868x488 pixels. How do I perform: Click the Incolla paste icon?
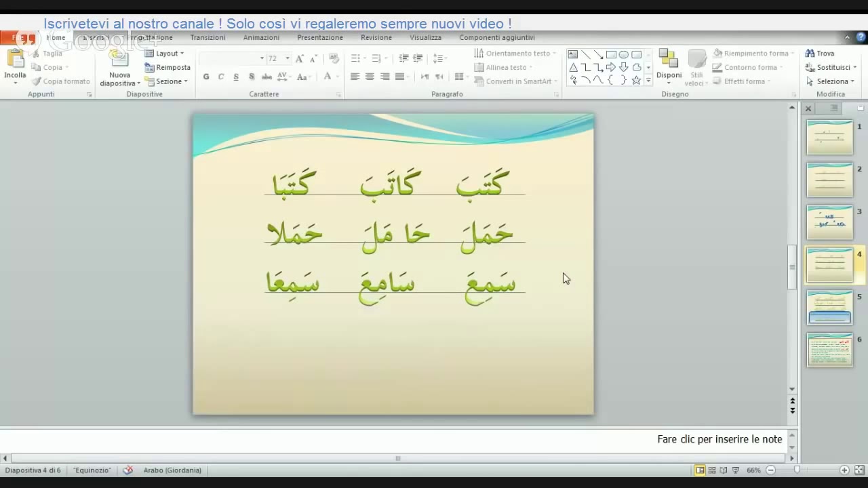click(15, 59)
